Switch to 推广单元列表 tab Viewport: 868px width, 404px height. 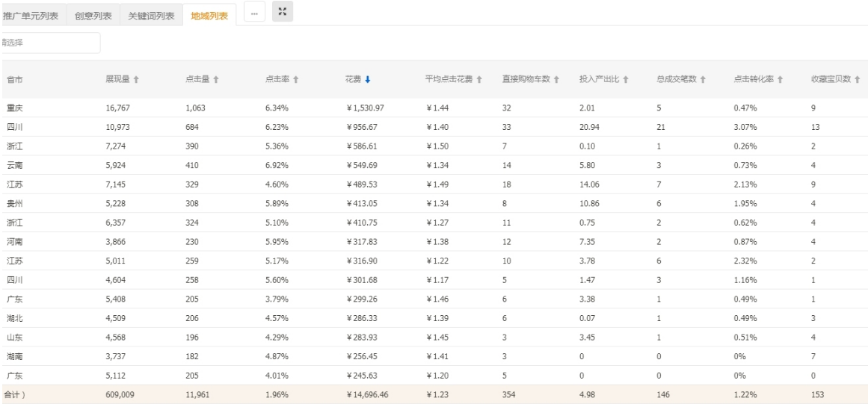point(33,16)
